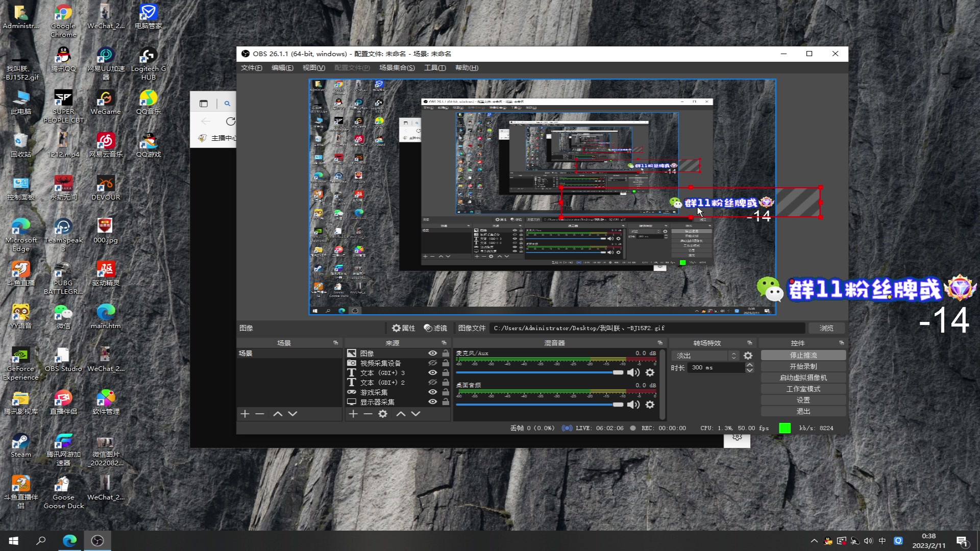Open the 工具(T) menu
The image size is (980, 551).
coord(434,68)
